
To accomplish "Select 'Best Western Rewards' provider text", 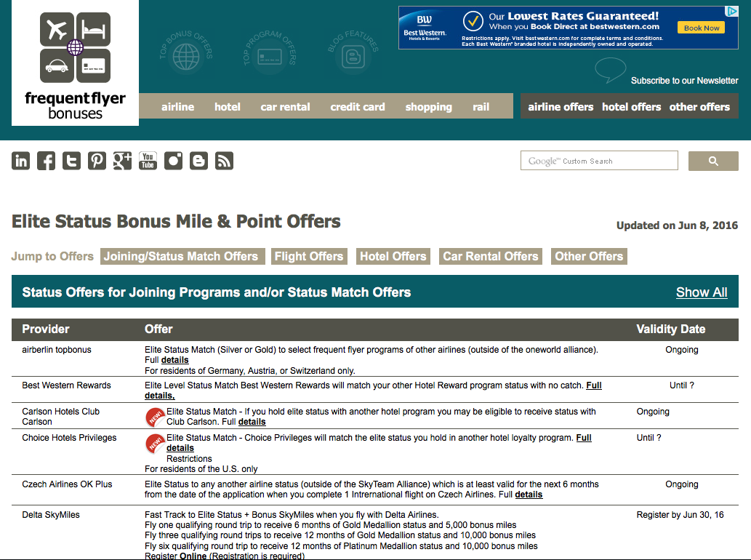I will [67, 385].
